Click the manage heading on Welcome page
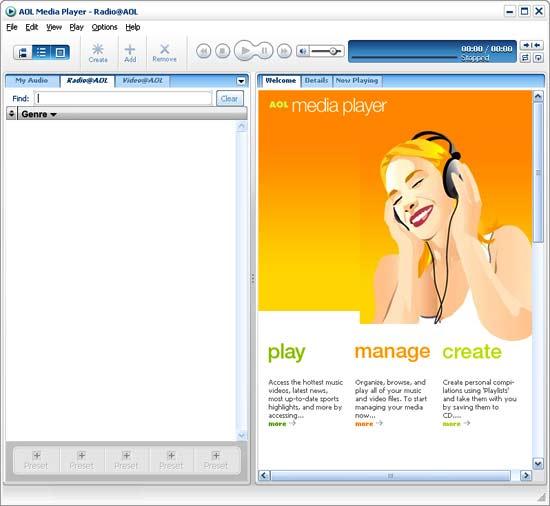 pos(392,352)
